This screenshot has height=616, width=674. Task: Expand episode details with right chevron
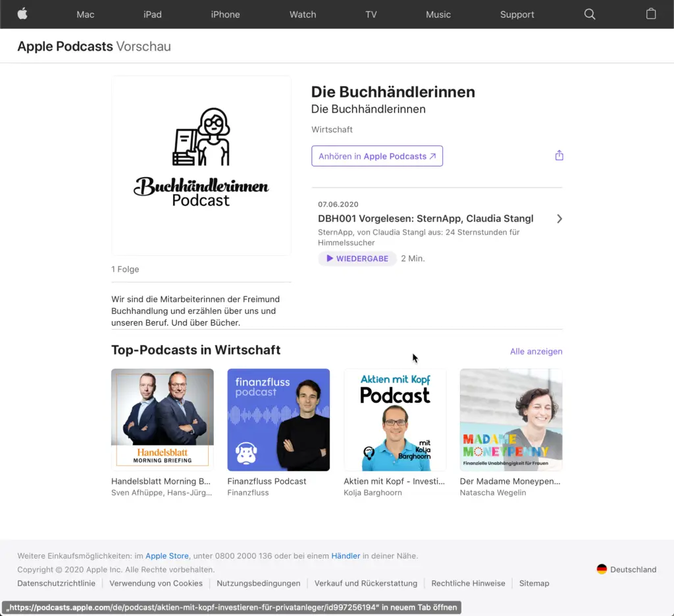(559, 218)
